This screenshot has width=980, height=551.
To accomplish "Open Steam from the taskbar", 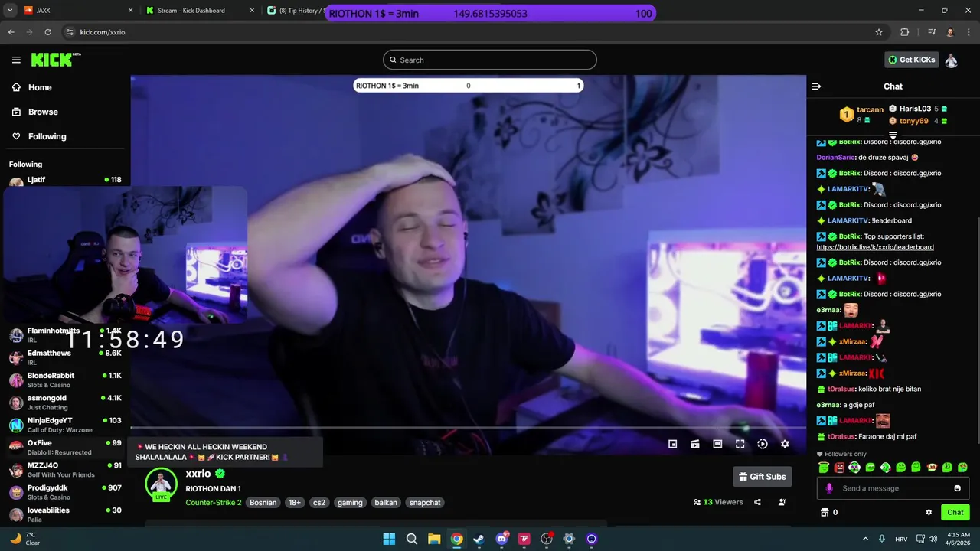I will click(479, 539).
